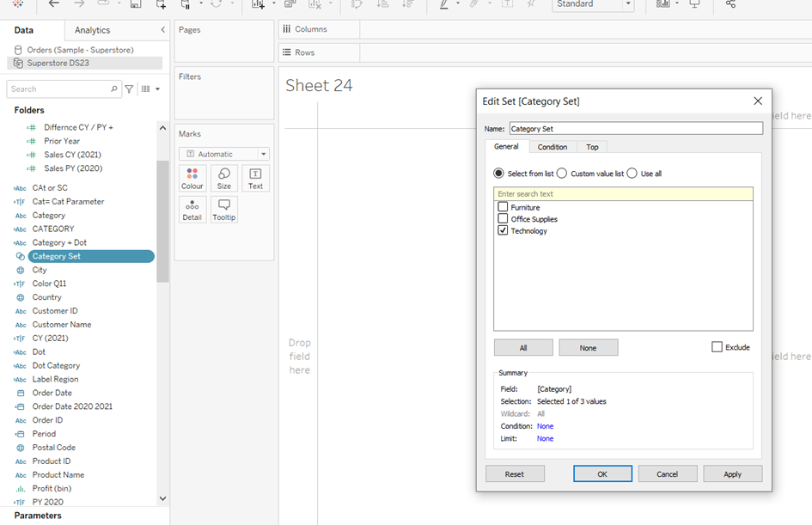Click the set icon beside Category Set

[x=21, y=256]
